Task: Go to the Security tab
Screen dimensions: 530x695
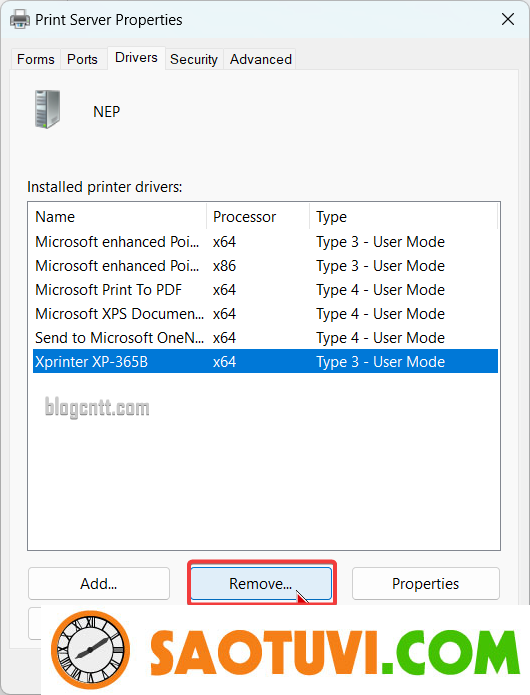Action: [194, 59]
